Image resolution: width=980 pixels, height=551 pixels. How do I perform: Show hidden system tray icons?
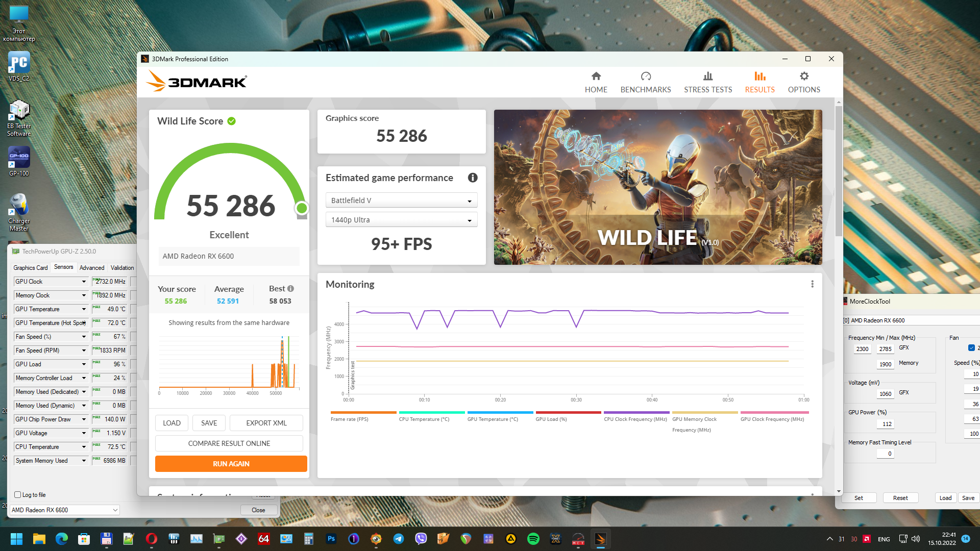829,539
